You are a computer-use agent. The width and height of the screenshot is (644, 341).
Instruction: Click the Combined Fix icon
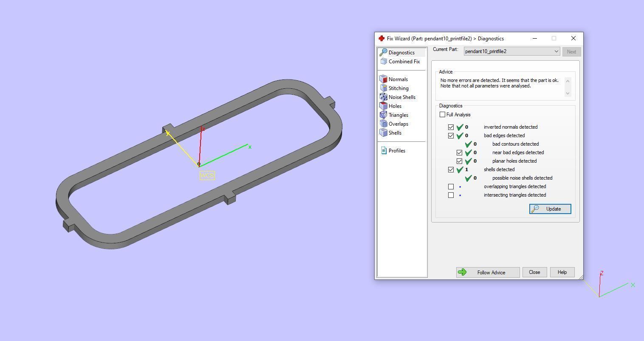tap(384, 61)
